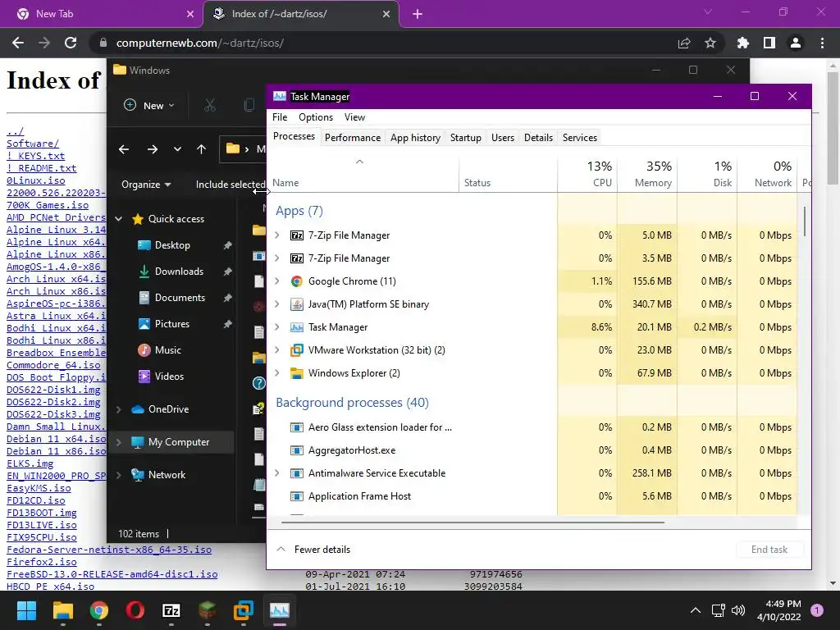Switch to the Users tab
This screenshot has height=630, width=840.
(x=503, y=138)
